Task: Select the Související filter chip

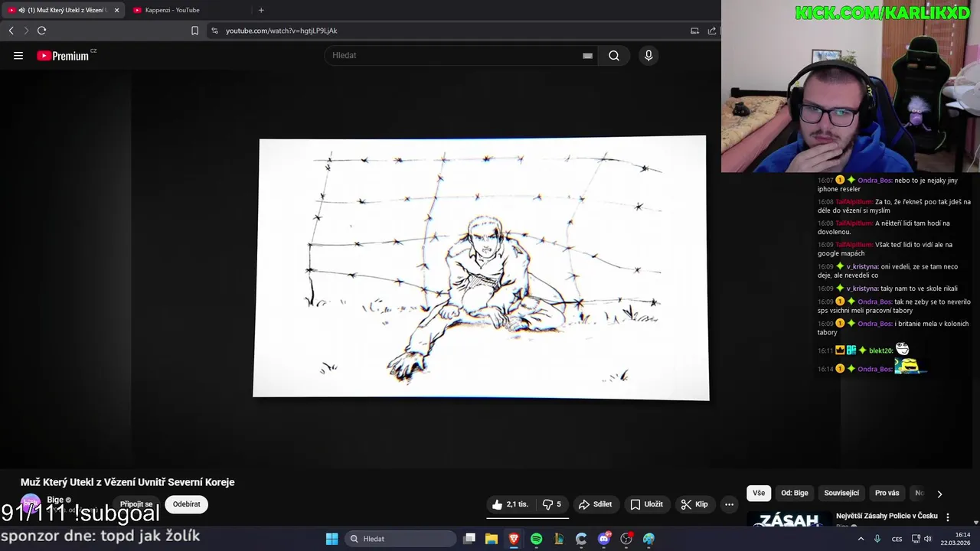Action: coord(841,494)
